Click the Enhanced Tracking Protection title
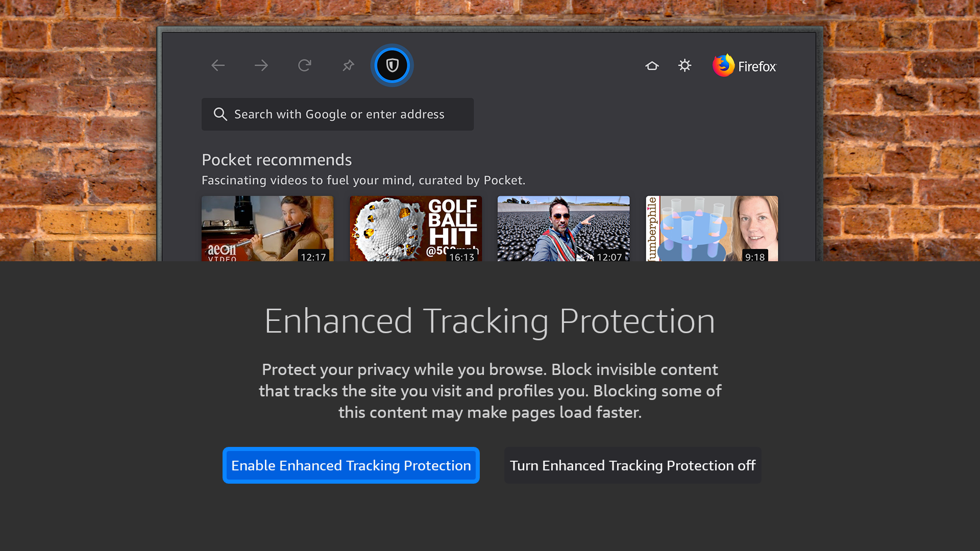The image size is (980, 551). pyautogui.click(x=489, y=321)
